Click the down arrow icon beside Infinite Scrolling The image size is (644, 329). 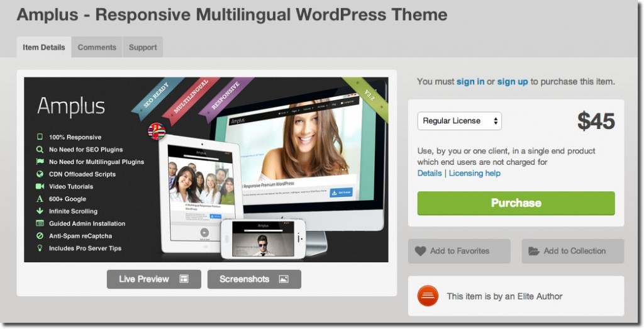tap(40, 211)
